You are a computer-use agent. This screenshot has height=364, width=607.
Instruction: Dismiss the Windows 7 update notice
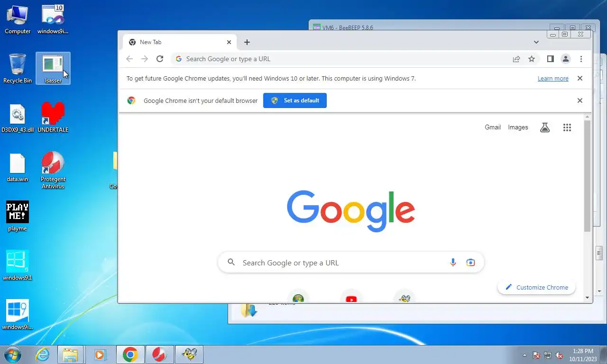[x=579, y=78]
